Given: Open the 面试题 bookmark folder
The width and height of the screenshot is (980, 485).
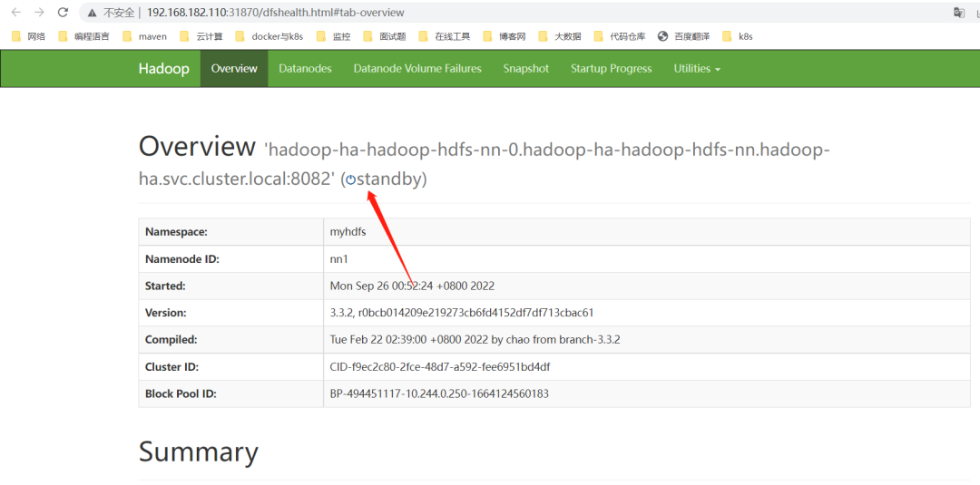Looking at the screenshot, I should pyautogui.click(x=385, y=36).
